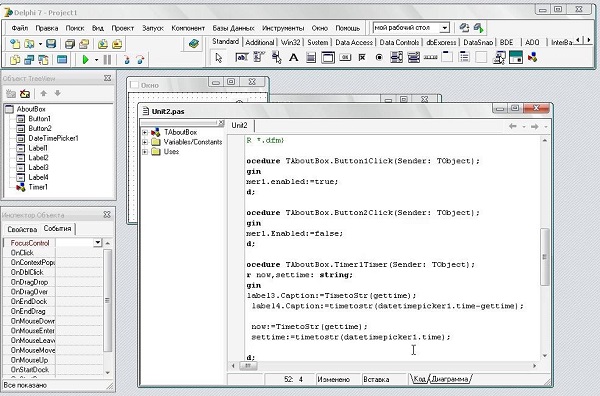Click the Step Over debug icon
Image resolution: width=600 pixels, height=396 pixels.
click(140, 60)
